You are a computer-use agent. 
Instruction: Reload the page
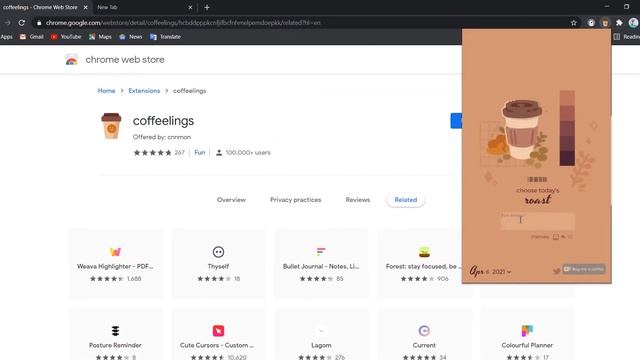[22, 23]
